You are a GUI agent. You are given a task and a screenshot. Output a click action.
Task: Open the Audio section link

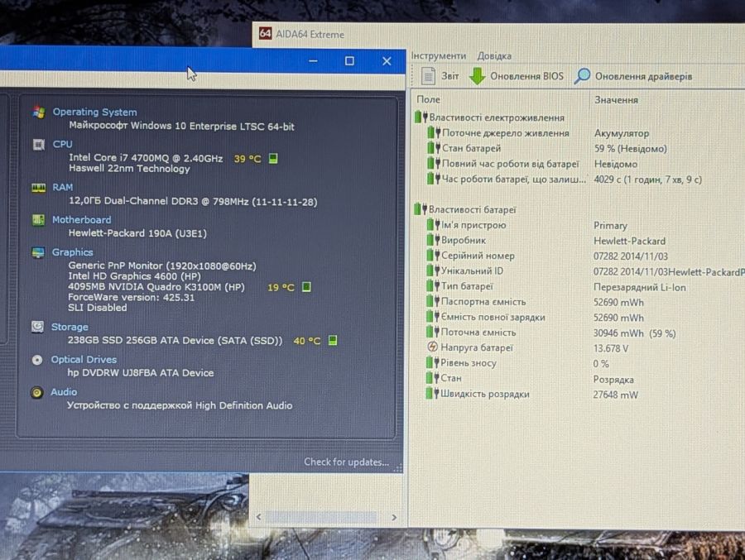[64, 392]
